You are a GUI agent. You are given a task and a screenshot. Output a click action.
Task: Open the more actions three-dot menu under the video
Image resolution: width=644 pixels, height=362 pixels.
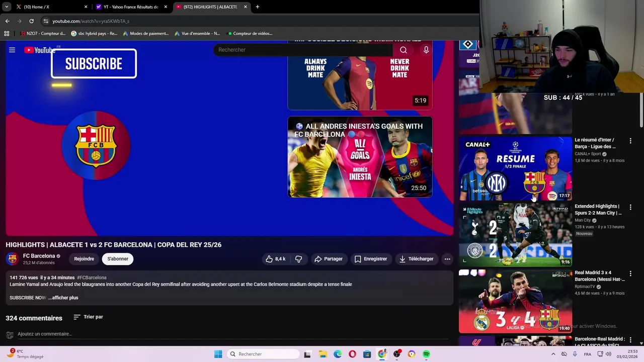point(447,259)
